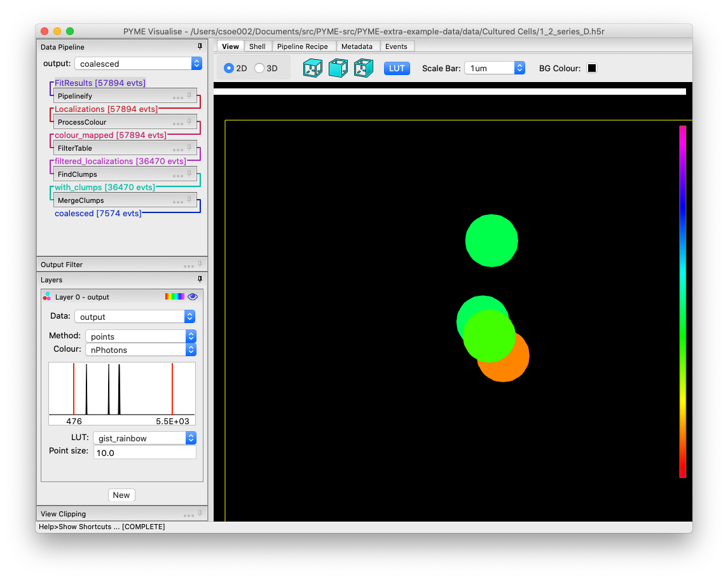The width and height of the screenshot is (728, 580).
Task: Click the Point size input field
Action: 144,452
